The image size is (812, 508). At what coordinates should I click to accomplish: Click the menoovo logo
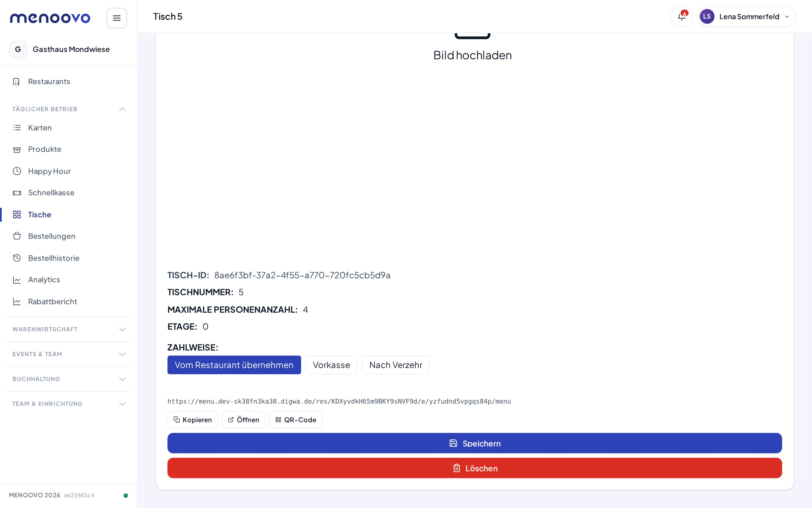[50, 18]
